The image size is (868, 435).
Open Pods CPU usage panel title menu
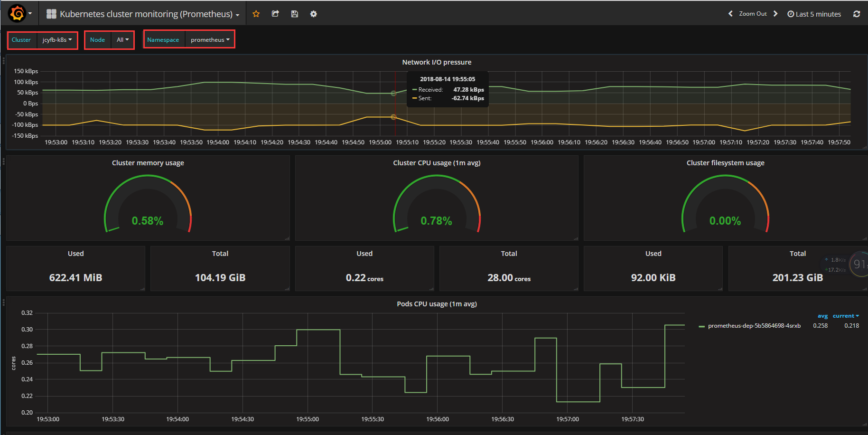[437, 304]
